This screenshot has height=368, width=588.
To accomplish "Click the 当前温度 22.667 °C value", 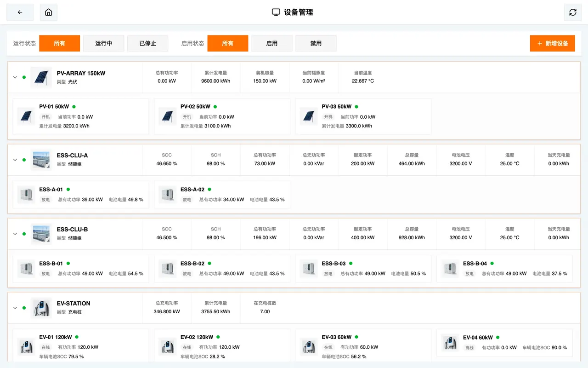I will point(363,81).
